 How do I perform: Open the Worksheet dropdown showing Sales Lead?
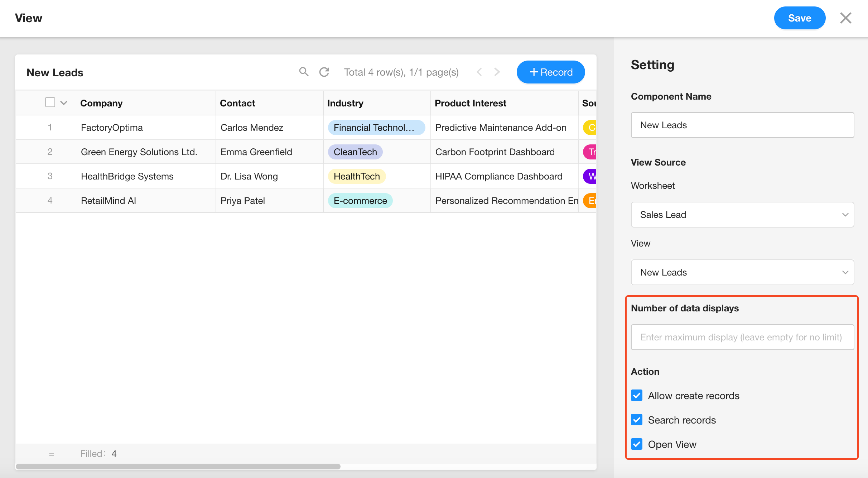[x=742, y=215]
